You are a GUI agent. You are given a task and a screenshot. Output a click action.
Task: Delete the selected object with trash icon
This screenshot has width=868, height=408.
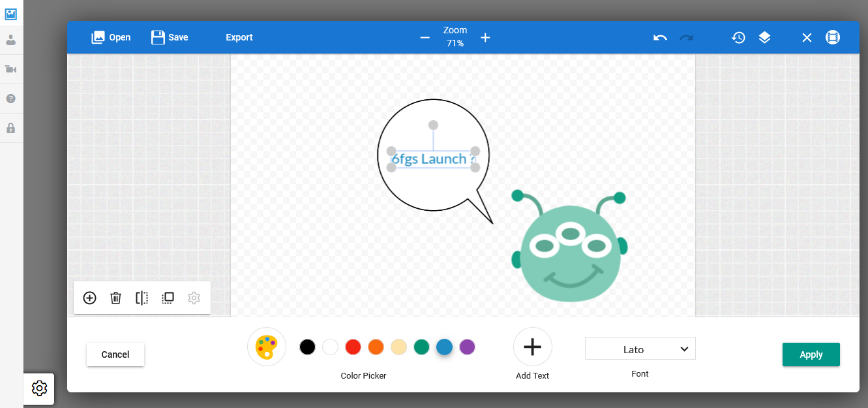[x=115, y=298]
